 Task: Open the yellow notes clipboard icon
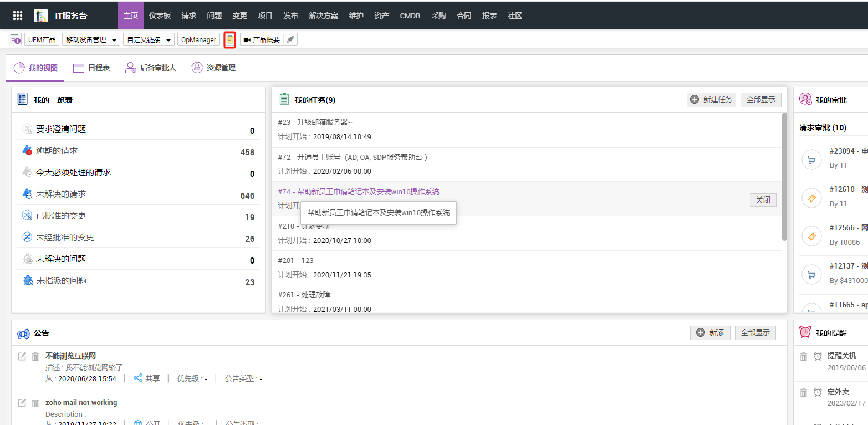pos(229,39)
